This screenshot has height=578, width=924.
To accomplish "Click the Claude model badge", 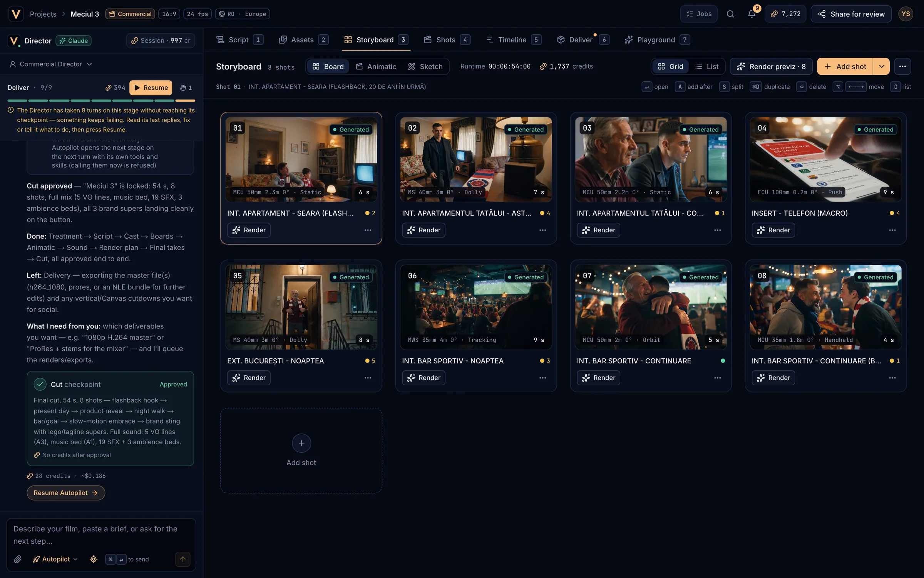I will [x=74, y=40].
